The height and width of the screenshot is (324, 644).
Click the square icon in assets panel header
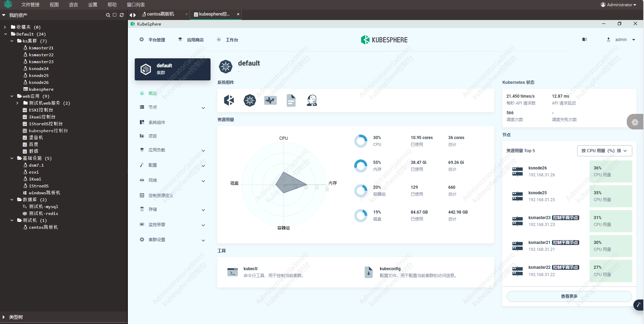pos(115,15)
